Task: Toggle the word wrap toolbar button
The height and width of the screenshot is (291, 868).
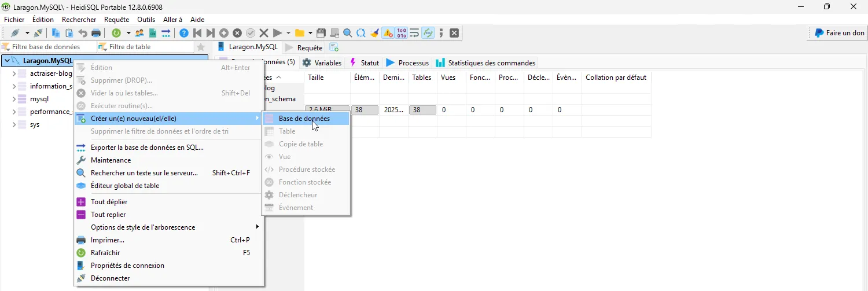Action: coord(414,33)
